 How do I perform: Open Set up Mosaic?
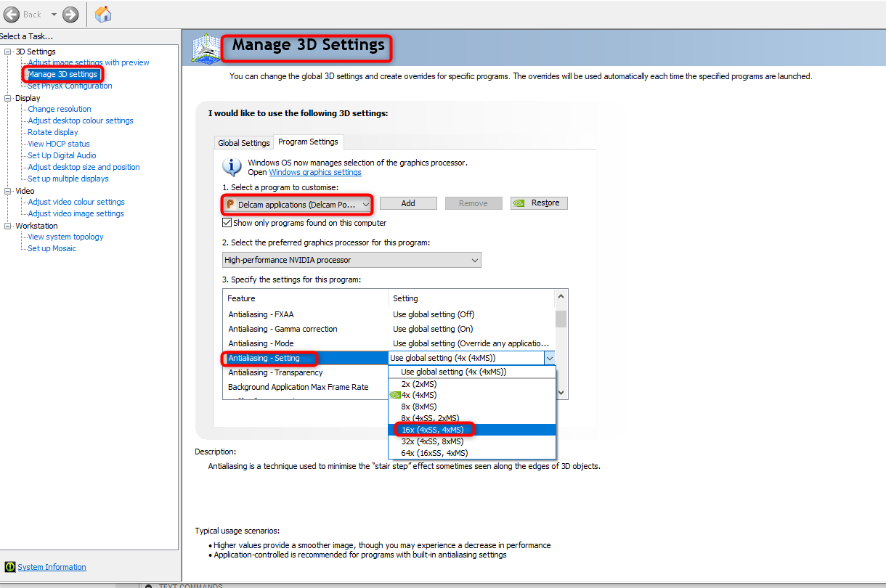[x=52, y=248]
